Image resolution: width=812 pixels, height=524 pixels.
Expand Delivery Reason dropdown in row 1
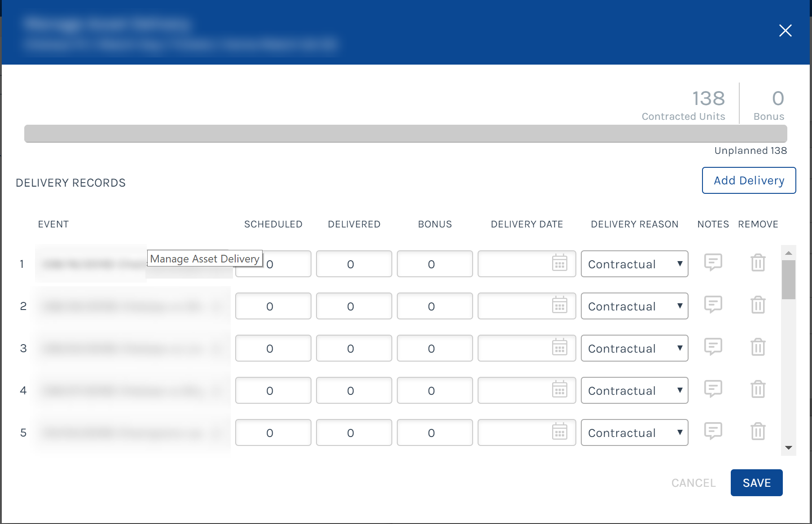tap(634, 264)
